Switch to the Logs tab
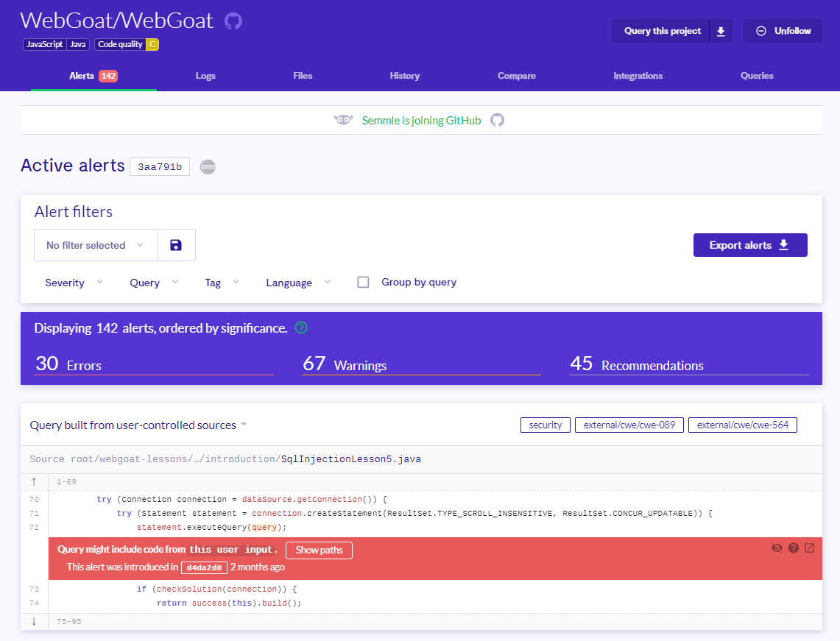Screen dimensions: 840x641 [x=205, y=76]
